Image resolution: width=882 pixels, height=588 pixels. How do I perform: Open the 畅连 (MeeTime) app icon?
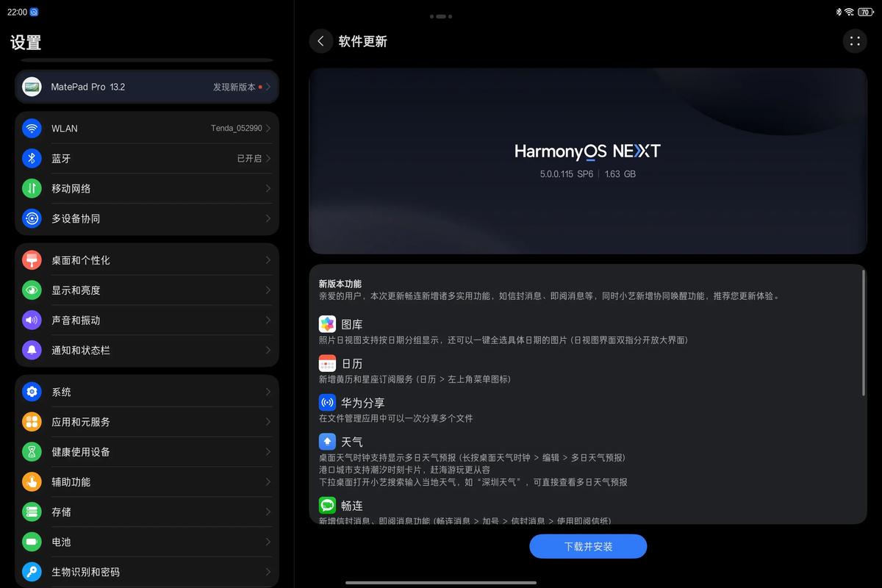coord(327,505)
